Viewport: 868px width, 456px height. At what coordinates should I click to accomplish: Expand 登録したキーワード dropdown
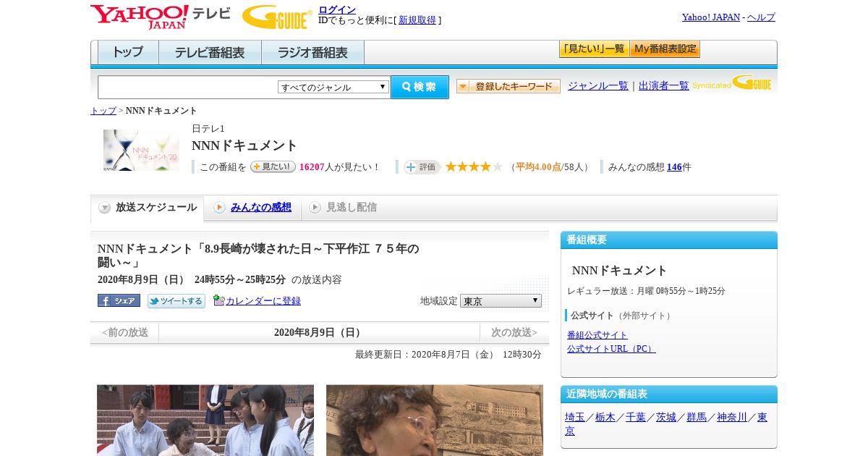coord(509,86)
